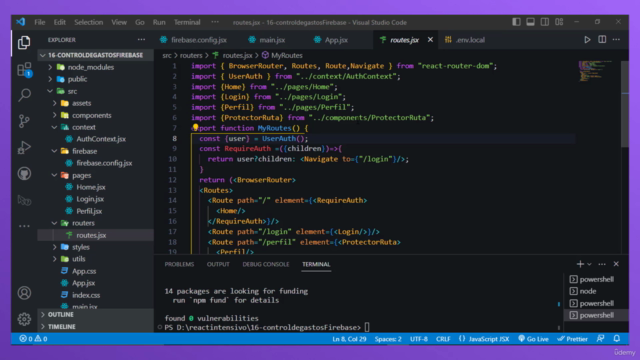The width and height of the screenshot is (640, 360).
Task: Open terminal panel more actions ellipsis
Action: [602, 264]
